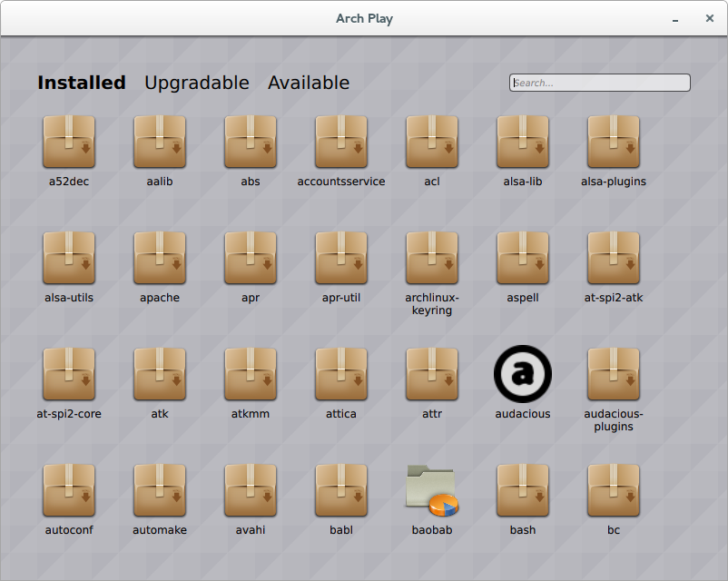Screen dimensions: 728x581
Task: Open the a52dec package icon
Action: click(x=69, y=142)
